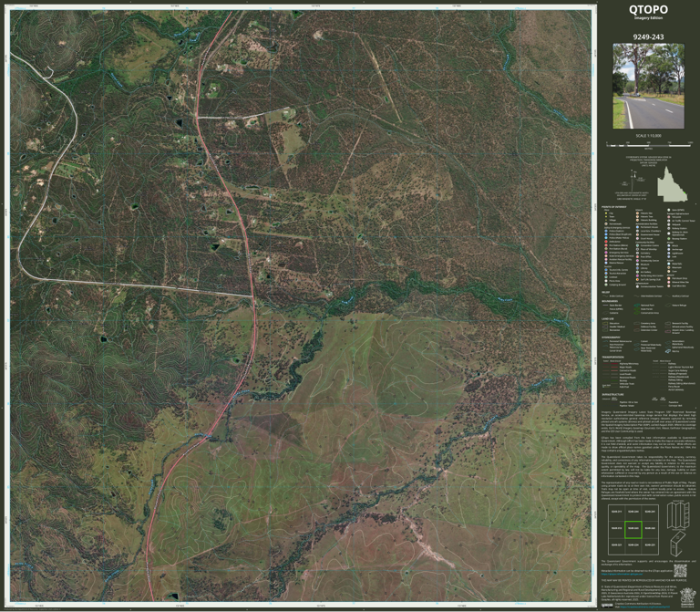Click the Cemetery legend symbol
The height and width of the screenshot is (612, 700).
637,253
